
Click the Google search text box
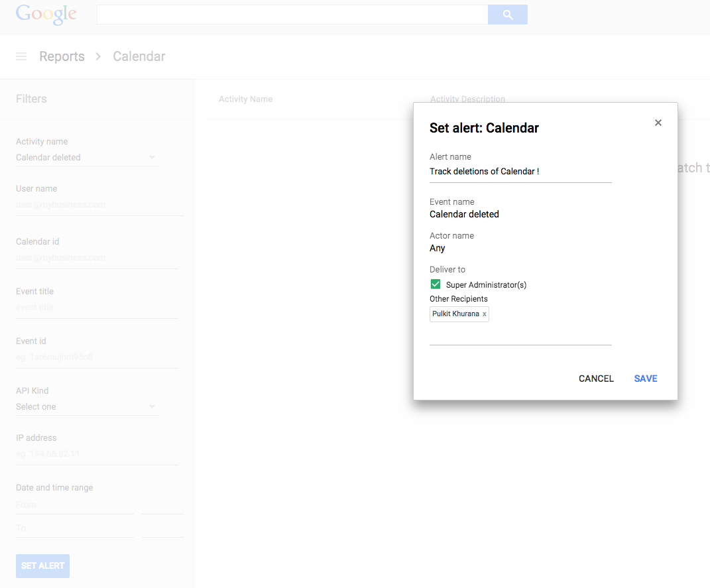292,15
